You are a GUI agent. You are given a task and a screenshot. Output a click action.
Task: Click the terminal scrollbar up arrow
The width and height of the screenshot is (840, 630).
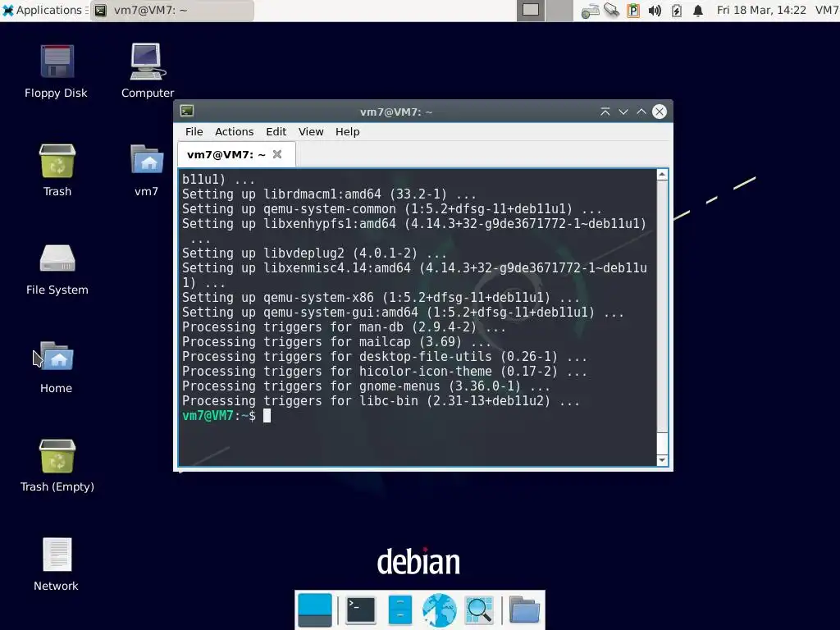662,175
